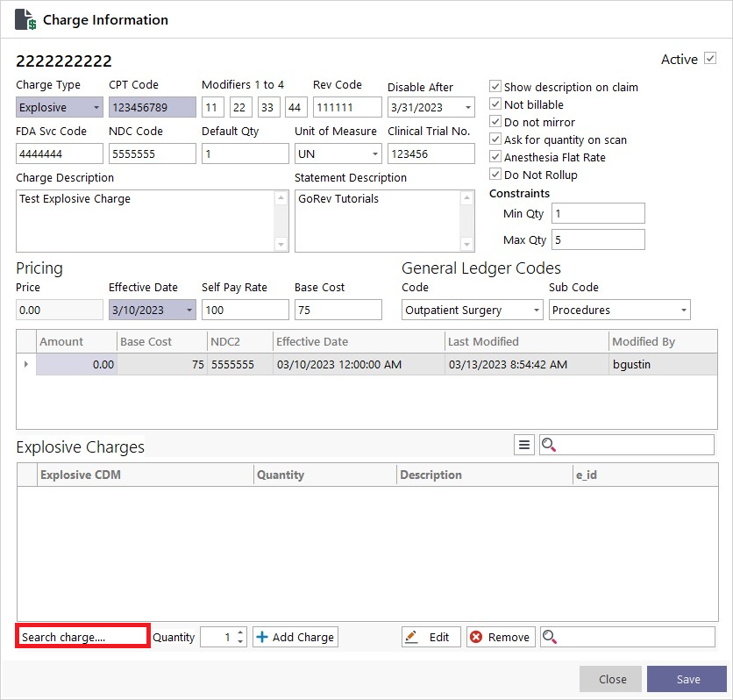Screen dimensions: 733x700
Task: Focus the FDA Svc Code field
Action: [x=60, y=154]
